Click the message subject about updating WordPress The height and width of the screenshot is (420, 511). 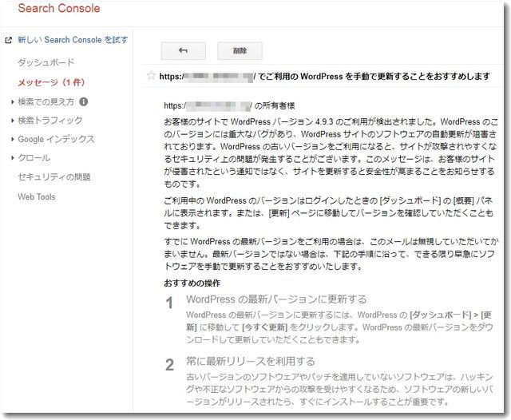pos(325,77)
